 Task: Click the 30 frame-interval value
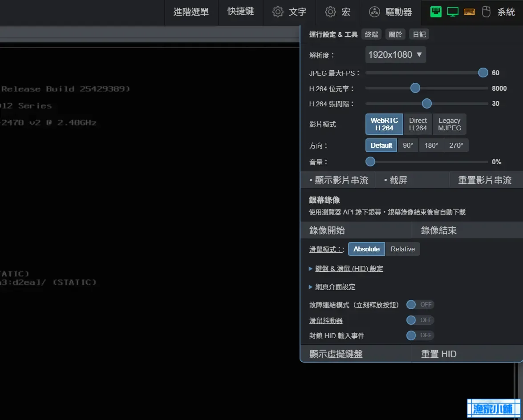[496, 104]
